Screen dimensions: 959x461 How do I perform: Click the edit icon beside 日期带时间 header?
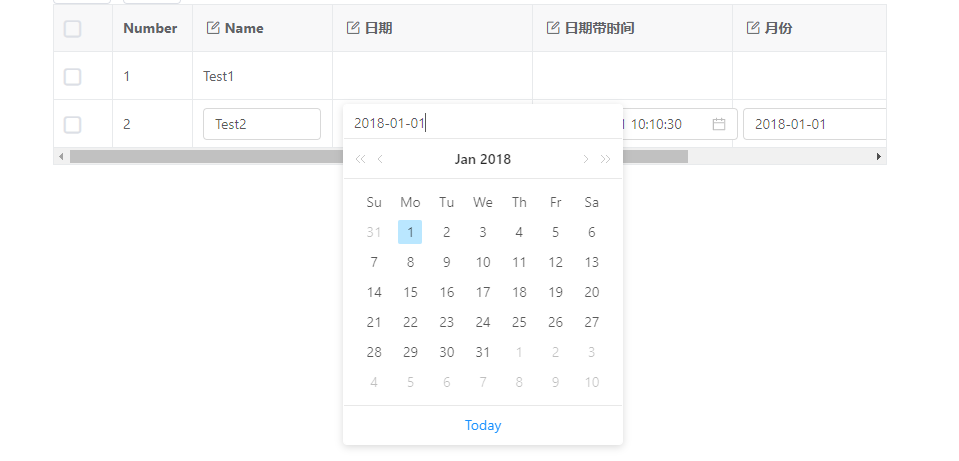[553, 28]
